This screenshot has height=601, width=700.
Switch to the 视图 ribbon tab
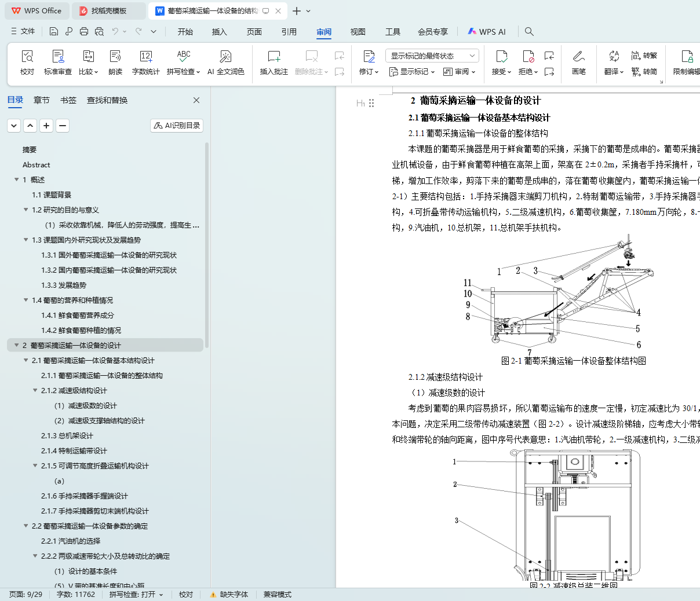tap(358, 32)
